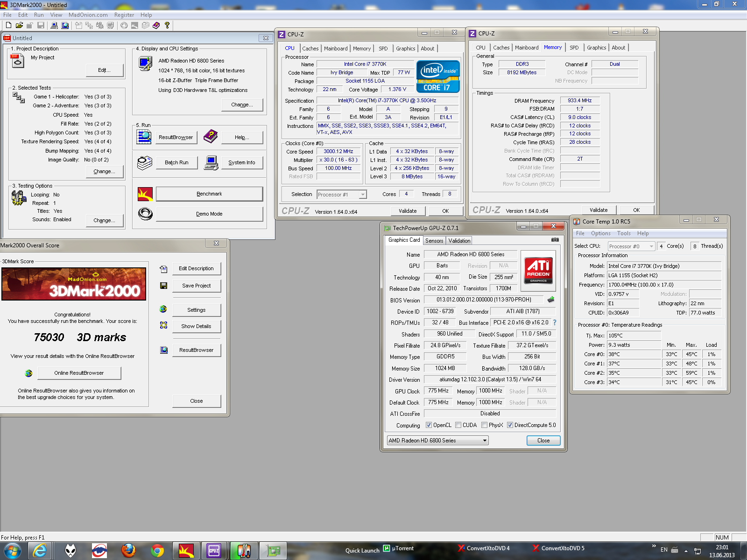Viewport: 747px width, 560px height.
Task: Click Validate in the left CPU-Z window
Action: (408, 211)
